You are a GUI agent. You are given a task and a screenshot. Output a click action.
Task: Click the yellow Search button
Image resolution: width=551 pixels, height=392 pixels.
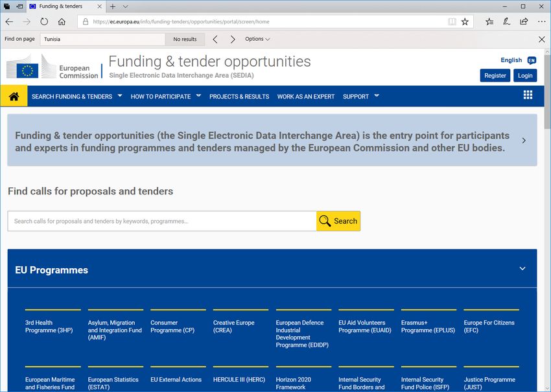[x=338, y=222]
